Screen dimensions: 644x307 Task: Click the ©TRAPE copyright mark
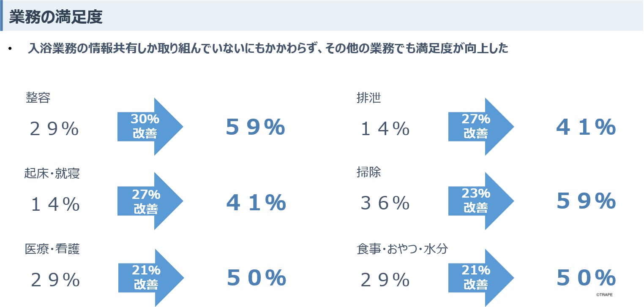coord(604,295)
